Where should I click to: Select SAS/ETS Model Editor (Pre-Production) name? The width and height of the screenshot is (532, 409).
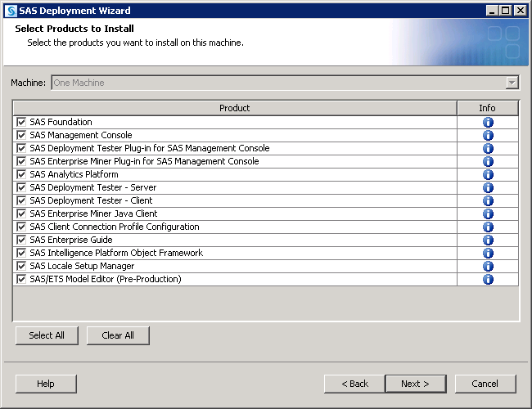point(106,279)
